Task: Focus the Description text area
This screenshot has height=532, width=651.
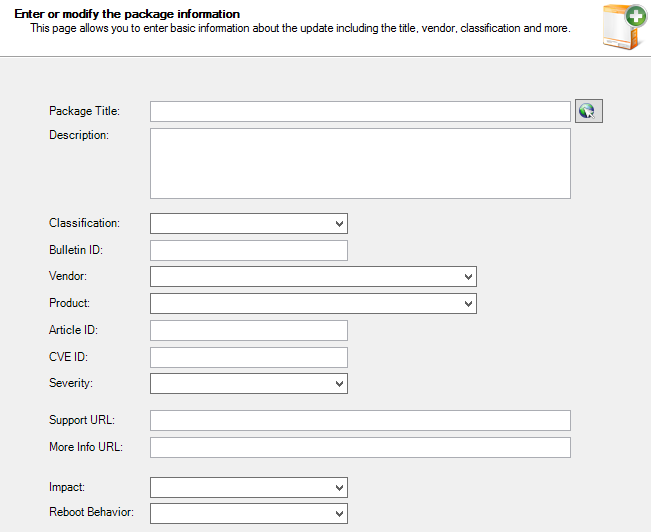Action: pos(360,163)
